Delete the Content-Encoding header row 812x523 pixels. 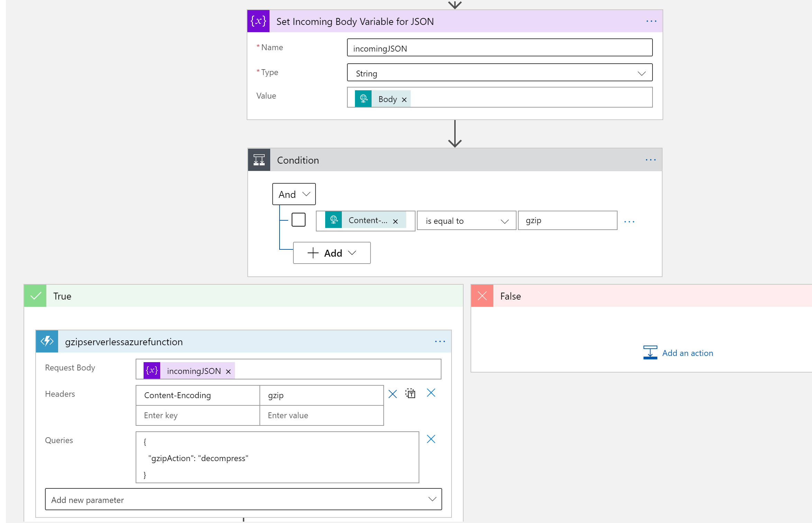pyautogui.click(x=393, y=394)
